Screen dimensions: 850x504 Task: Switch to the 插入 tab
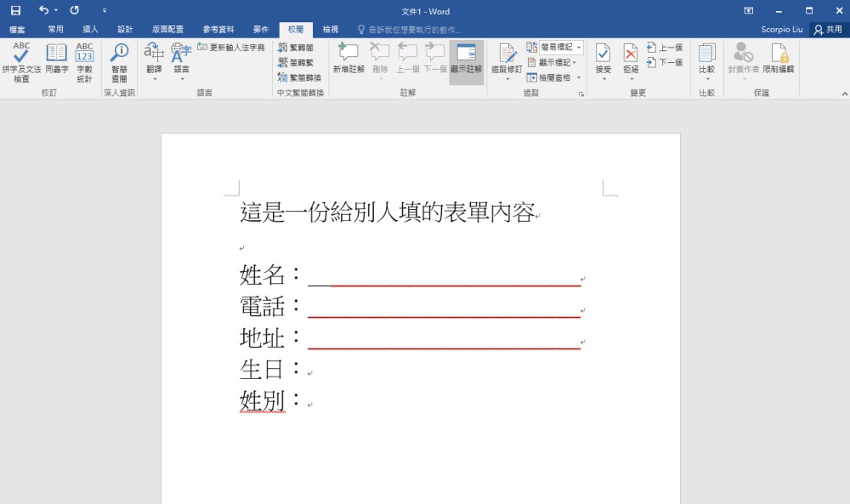tap(90, 30)
